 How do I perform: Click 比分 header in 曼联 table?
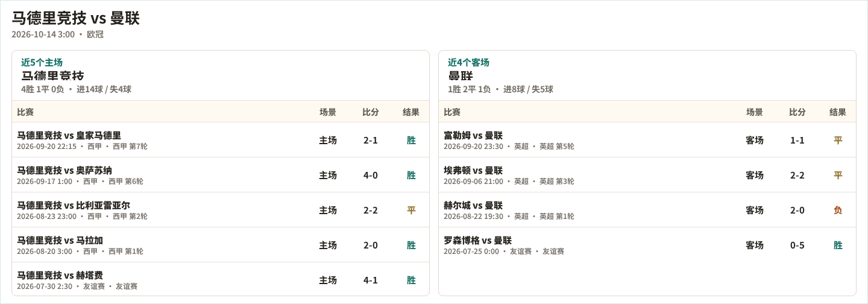coord(797,112)
